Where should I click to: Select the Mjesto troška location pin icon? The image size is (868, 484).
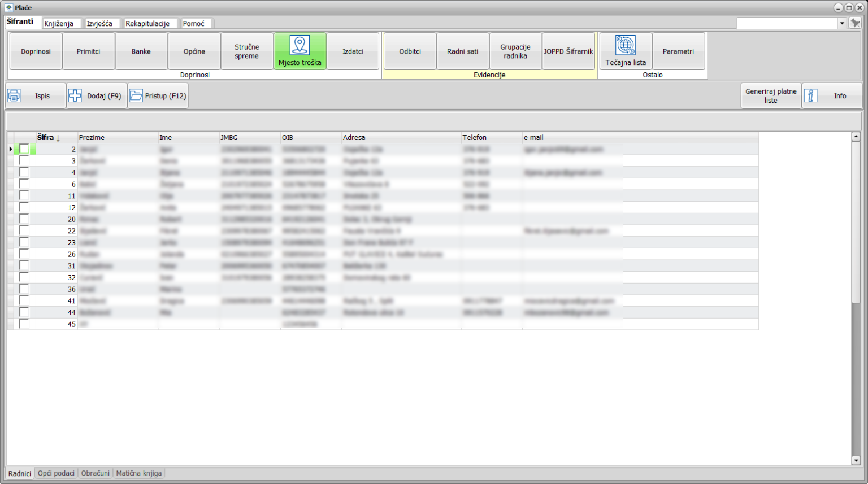point(300,44)
